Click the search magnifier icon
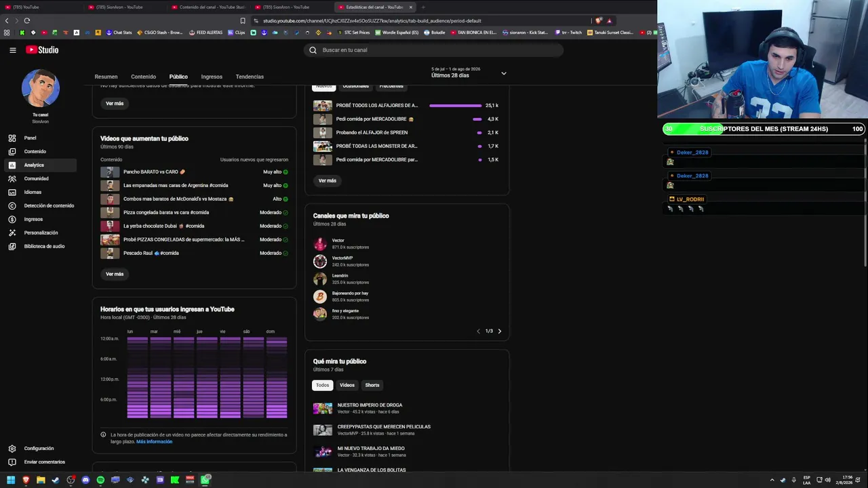The width and height of the screenshot is (868, 488). click(x=313, y=50)
